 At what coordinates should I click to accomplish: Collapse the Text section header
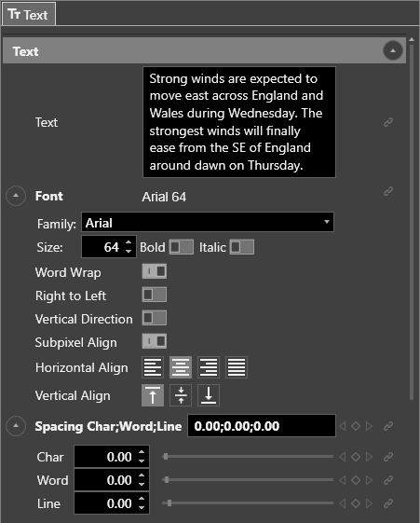click(393, 51)
